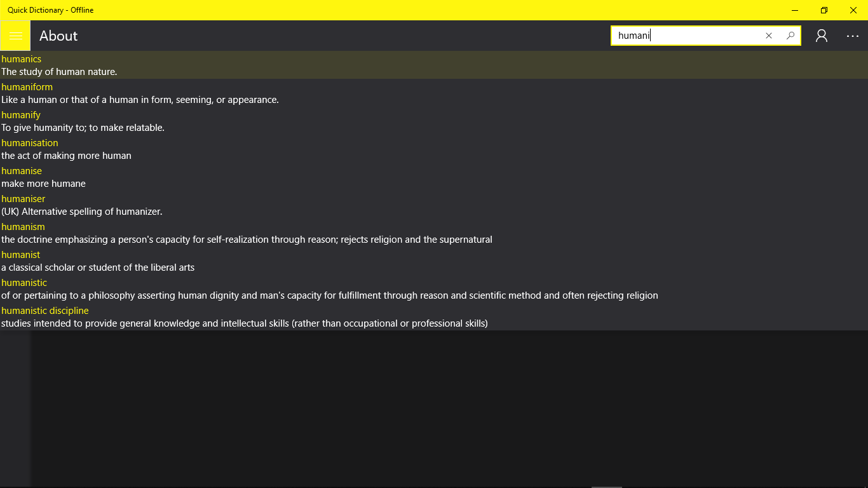Choose the humanisation result
This screenshot has width=868, height=488.
(x=434, y=149)
